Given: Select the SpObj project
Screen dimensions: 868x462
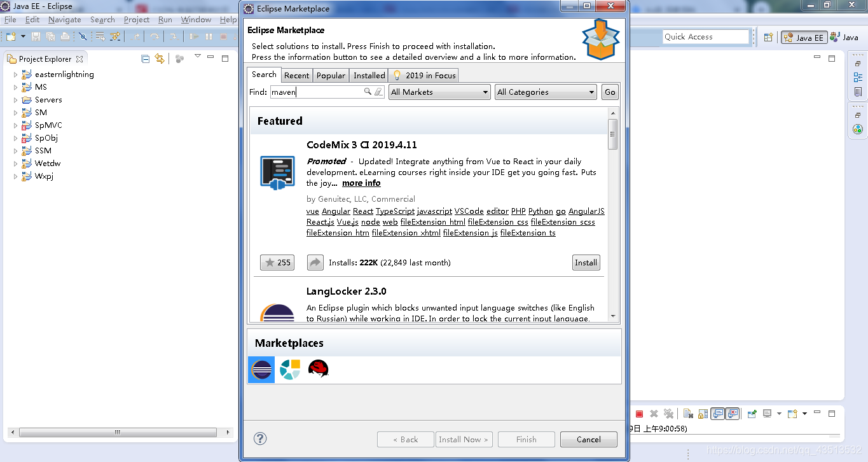Looking at the screenshot, I should click(x=46, y=138).
